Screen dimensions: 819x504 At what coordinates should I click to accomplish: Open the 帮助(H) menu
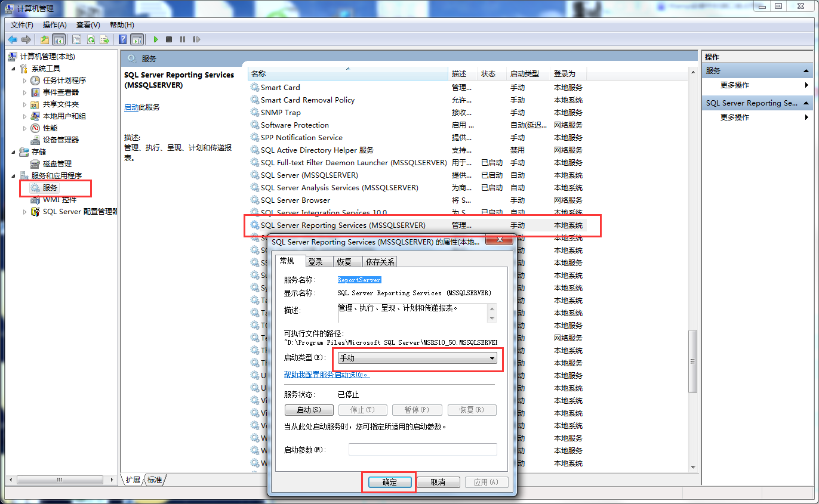click(x=122, y=24)
